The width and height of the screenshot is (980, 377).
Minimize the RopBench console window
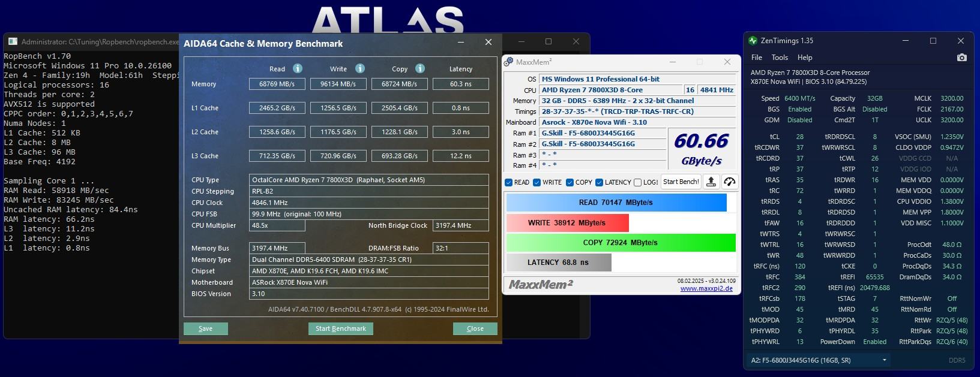coord(520,41)
